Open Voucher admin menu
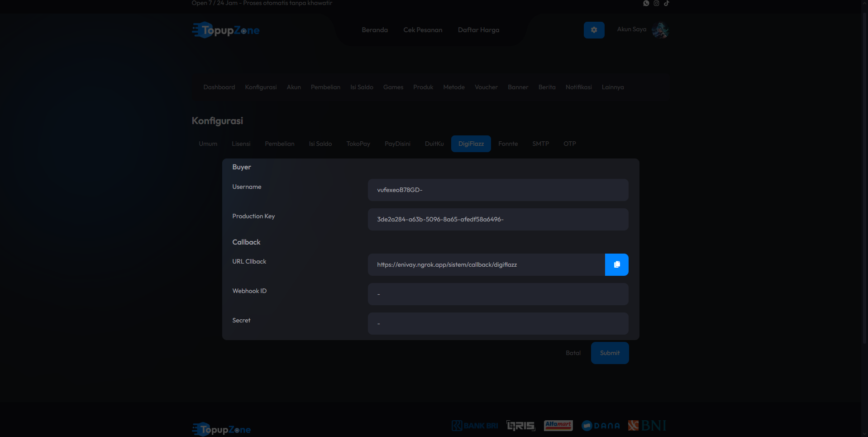 (x=486, y=87)
